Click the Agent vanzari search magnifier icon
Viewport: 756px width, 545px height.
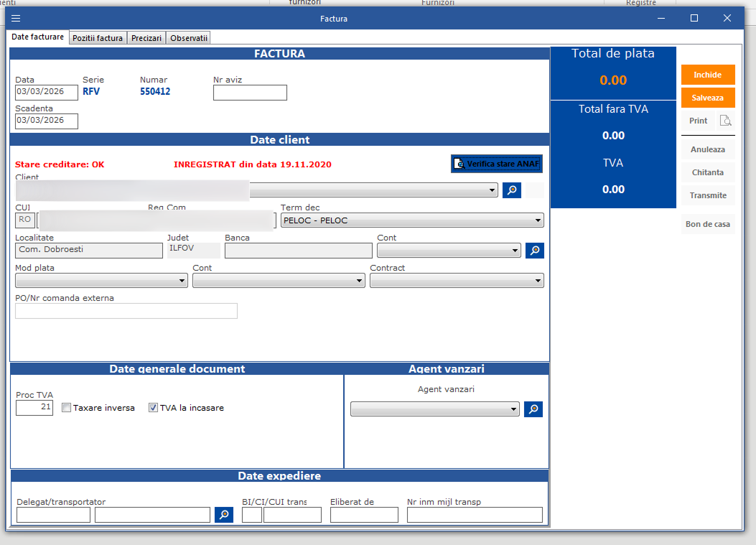click(x=533, y=409)
